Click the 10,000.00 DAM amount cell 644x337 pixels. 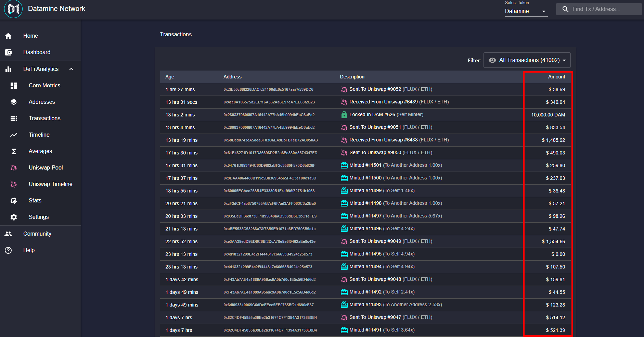(548, 115)
